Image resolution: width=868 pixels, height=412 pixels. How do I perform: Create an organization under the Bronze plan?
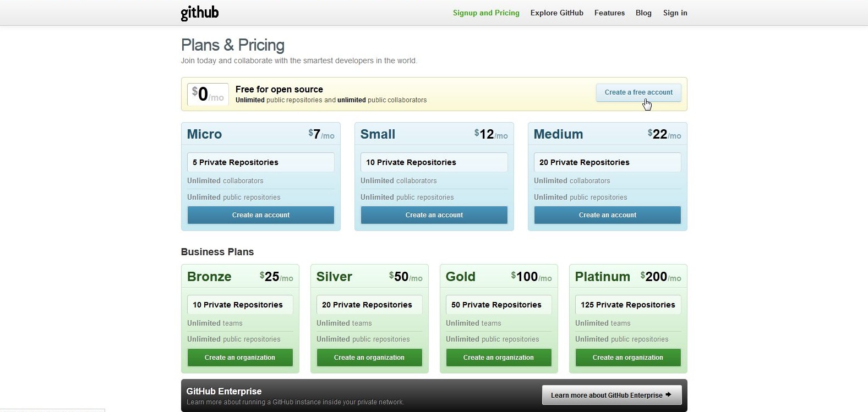(240, 358)
